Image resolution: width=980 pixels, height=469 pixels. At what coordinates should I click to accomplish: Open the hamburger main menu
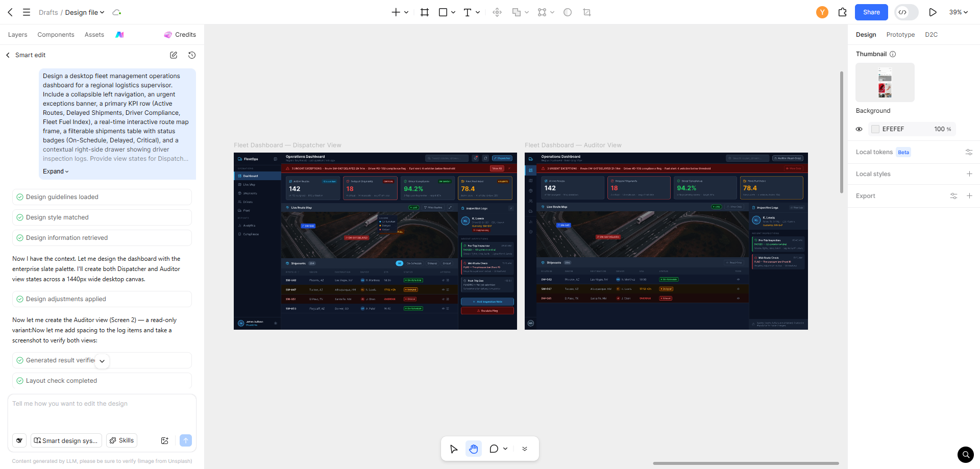point(27,12)
